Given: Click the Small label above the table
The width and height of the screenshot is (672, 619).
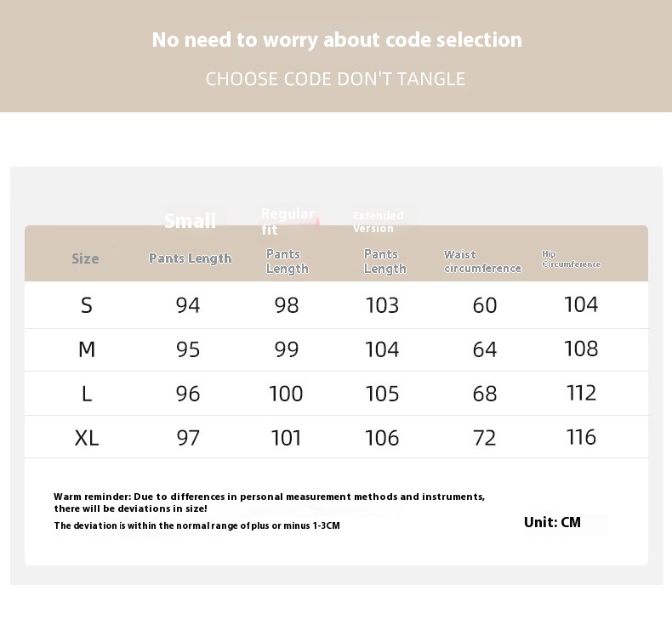Looking at the screenshot, I should (x=190, y=221).
